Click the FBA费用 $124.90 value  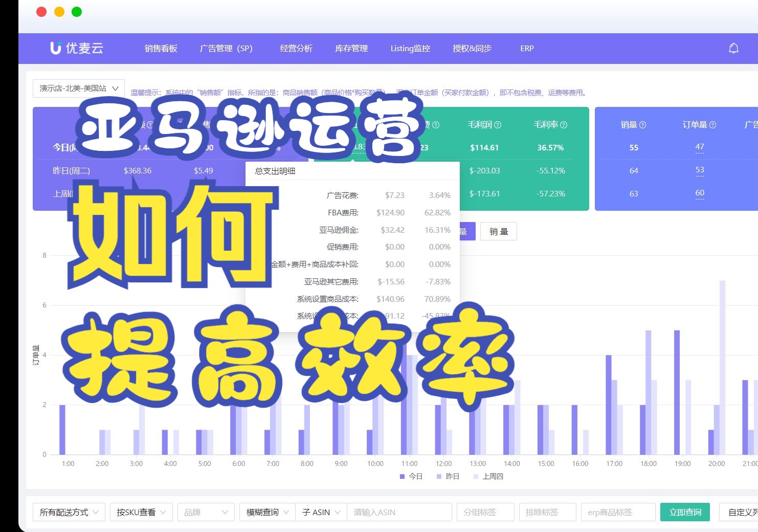[390, 213]
